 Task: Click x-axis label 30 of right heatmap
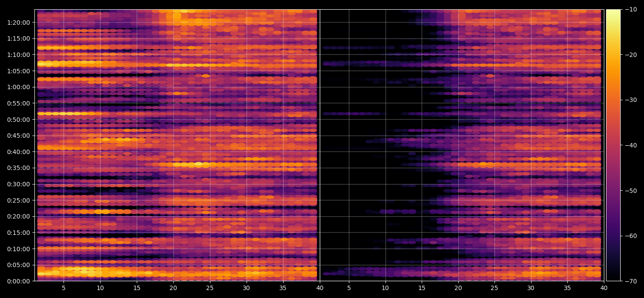point(531,288)
